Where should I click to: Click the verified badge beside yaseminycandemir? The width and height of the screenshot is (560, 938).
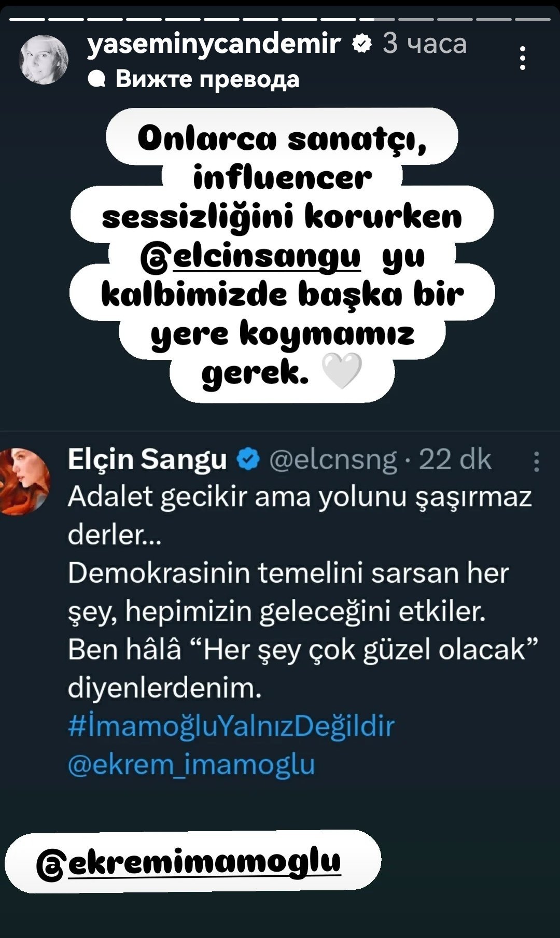point(362,44)
